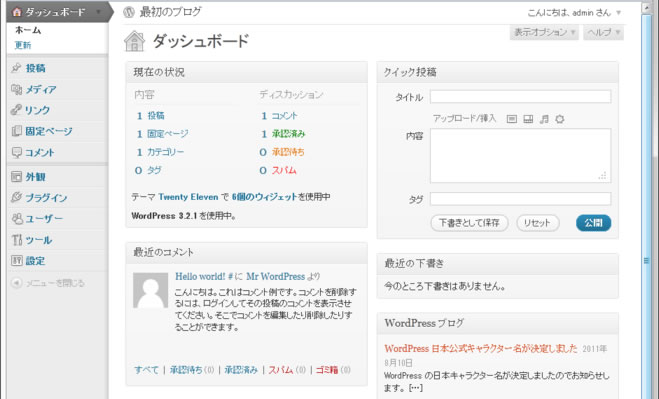
Task: Open the 表示オプション screen options dropdown
Action: click(x=544, y=32)
